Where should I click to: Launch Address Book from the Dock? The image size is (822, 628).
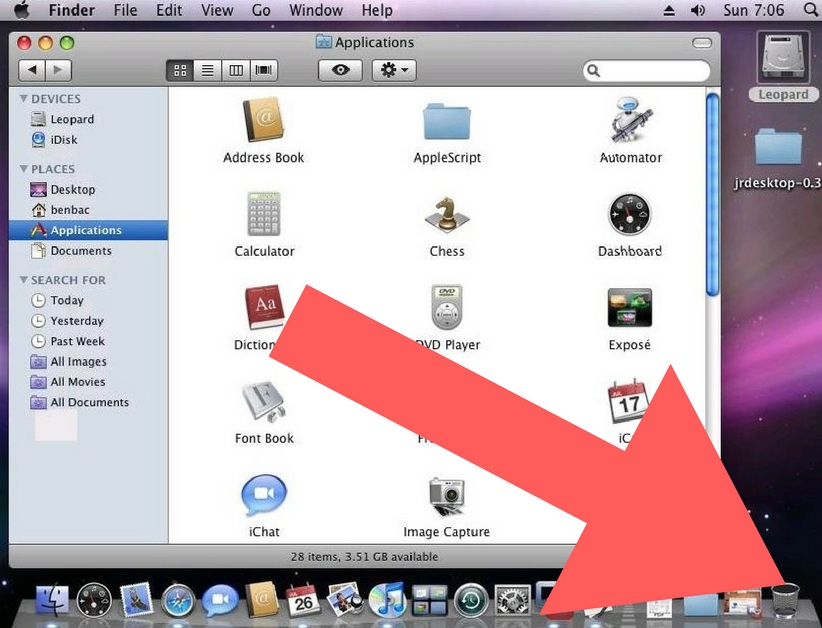(x=262, y=599)
